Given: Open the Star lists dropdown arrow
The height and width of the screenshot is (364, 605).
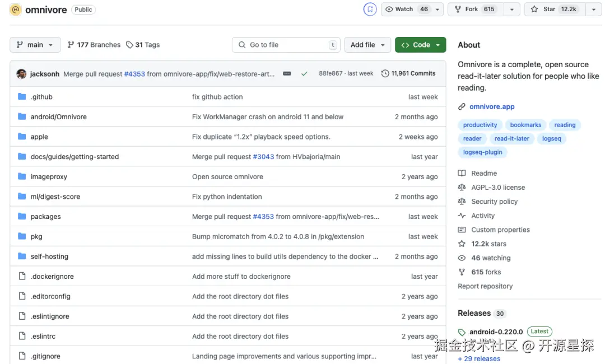Looking at the screenshot, I should (593, 10).
